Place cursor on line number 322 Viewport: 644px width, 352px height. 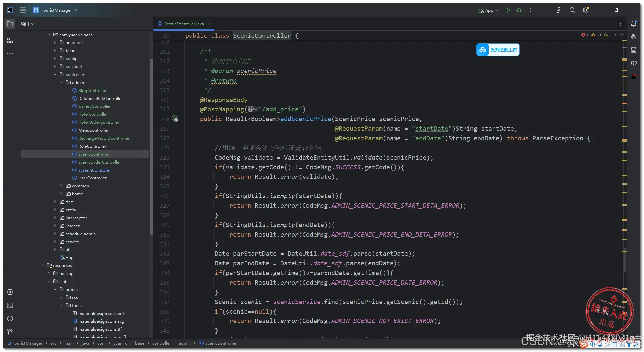[165, 158]
